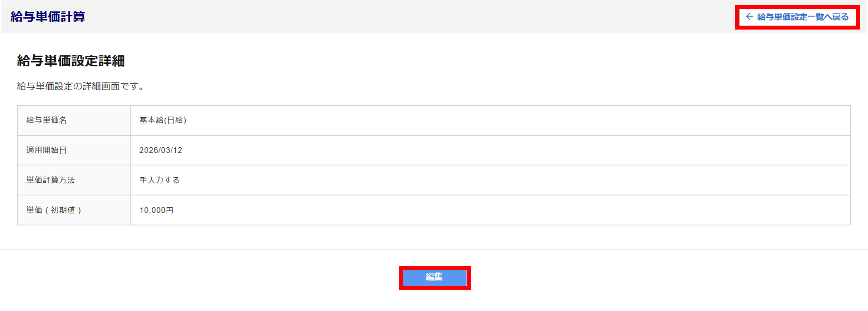Select the 2026/03/12 start date value
Screen dimensions: 868x311
[x=161, y=150]
